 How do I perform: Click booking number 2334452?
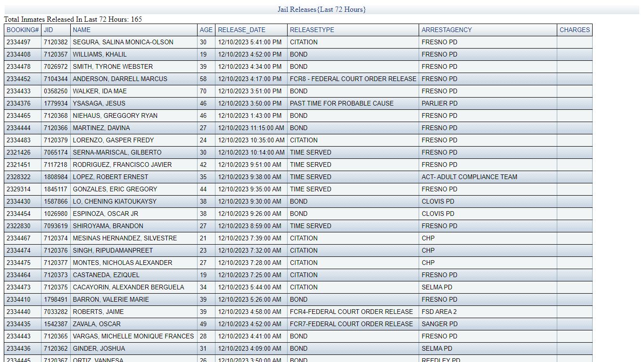[x=18, y=79]
